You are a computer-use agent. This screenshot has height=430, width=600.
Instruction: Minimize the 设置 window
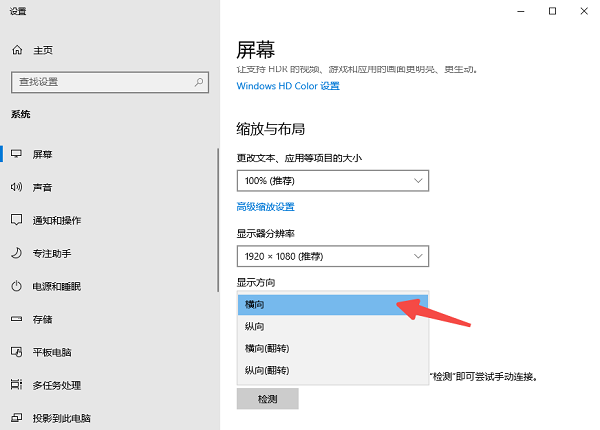520,11
